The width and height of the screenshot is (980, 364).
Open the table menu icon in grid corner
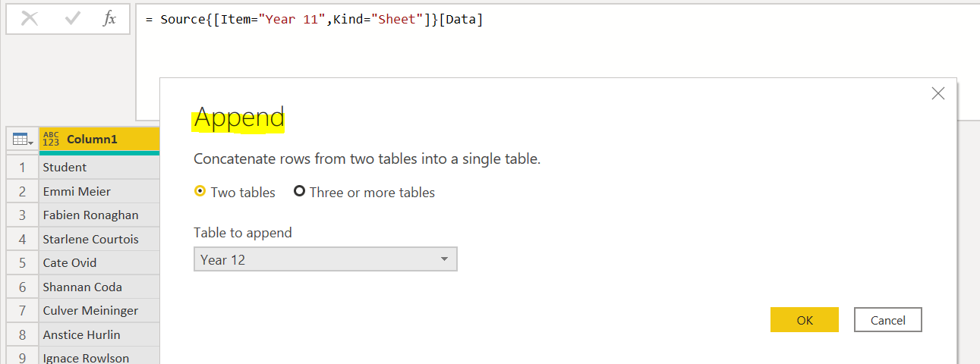20,140
